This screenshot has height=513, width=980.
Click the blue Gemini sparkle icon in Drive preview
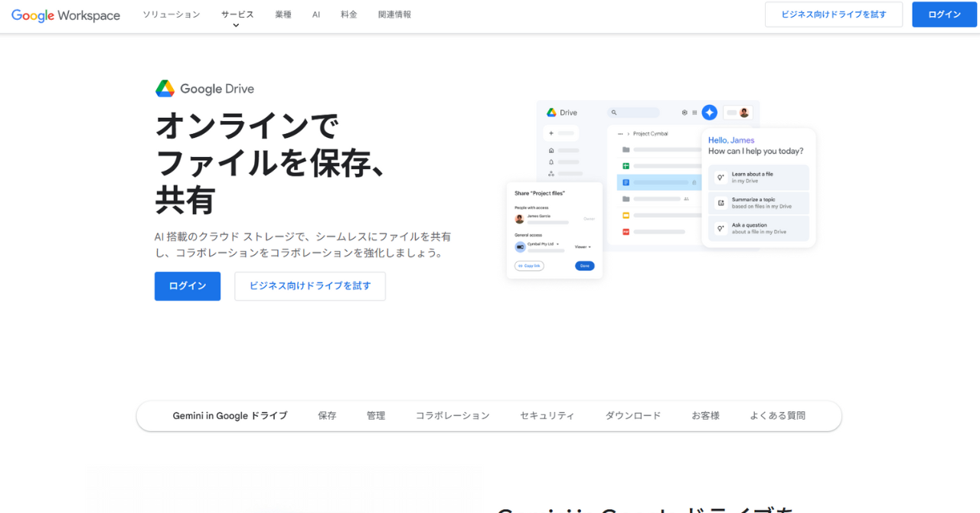709,113
